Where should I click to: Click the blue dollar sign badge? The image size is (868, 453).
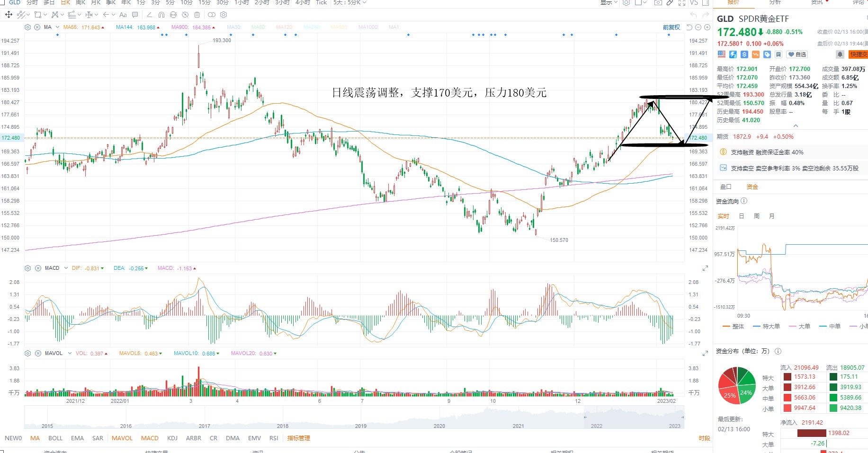pyautogui.click(x=744, y=54)
